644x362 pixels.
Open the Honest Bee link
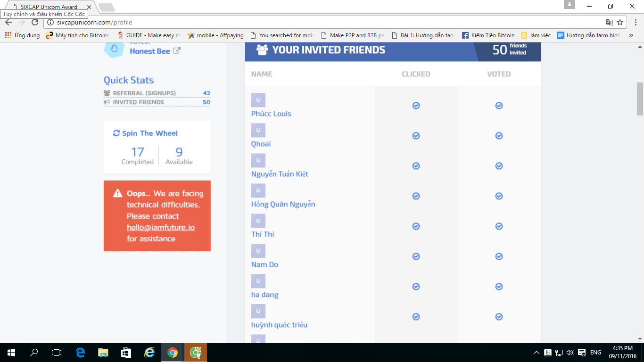pos(150,51)
